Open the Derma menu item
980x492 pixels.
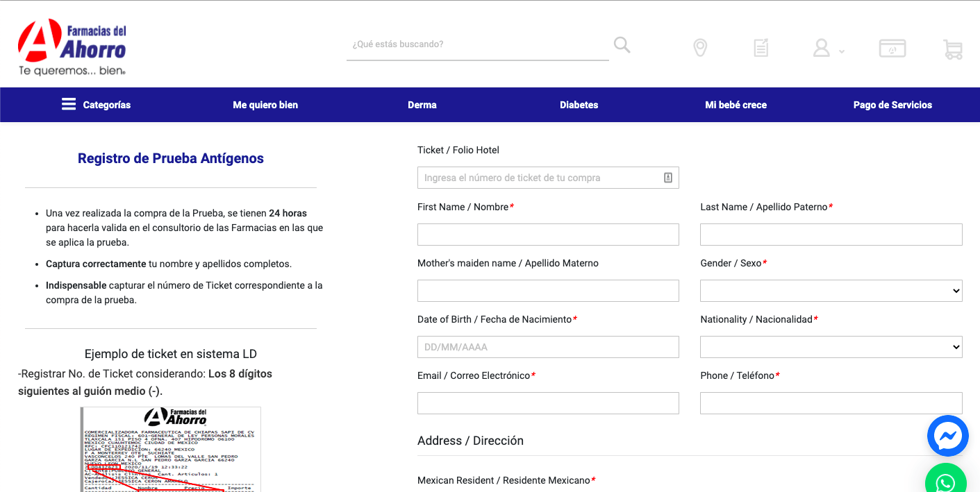pyautogui.click(x=422, y=105)
